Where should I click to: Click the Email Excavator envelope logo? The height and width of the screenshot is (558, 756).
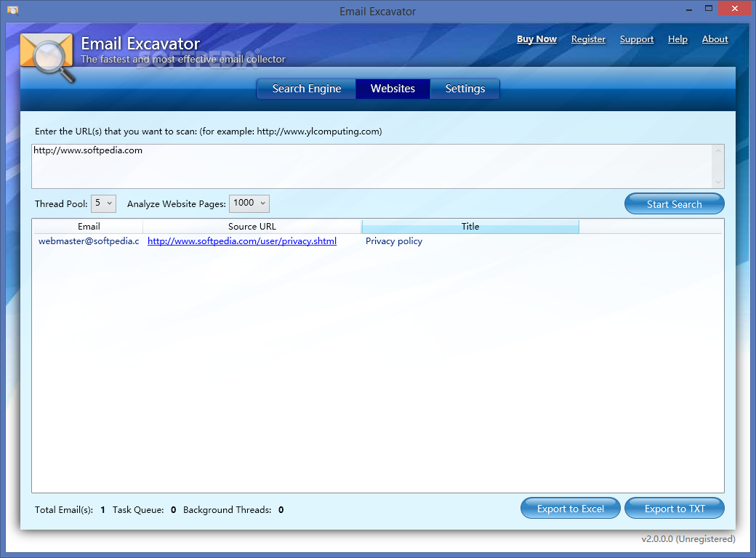[47, 57]
